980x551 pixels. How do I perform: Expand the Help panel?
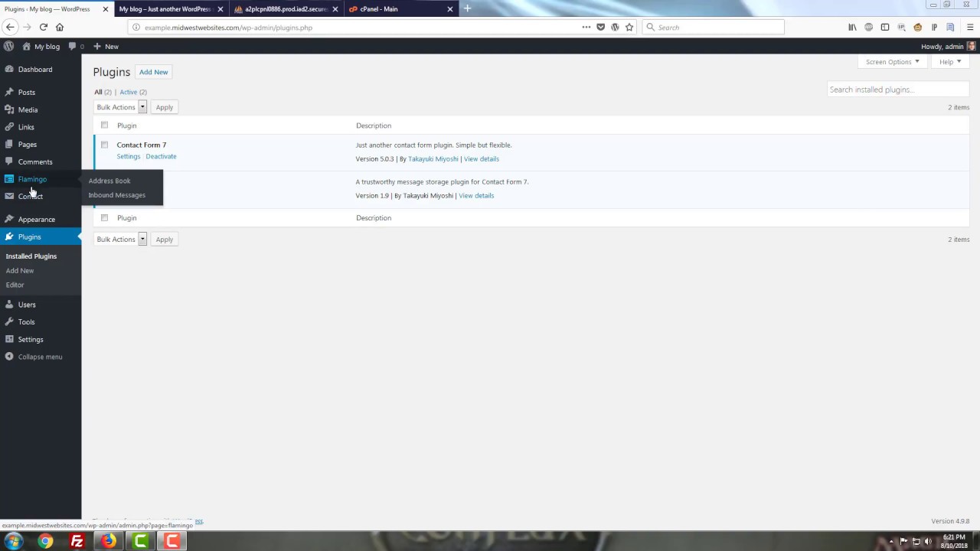pyautogui.click(x=950, y=62)
